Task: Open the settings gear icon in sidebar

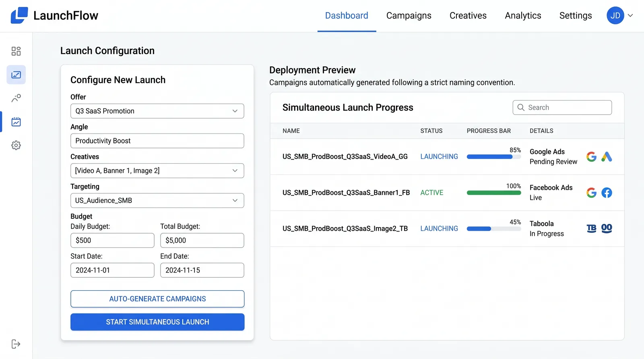Action: [x=16, y=145]
